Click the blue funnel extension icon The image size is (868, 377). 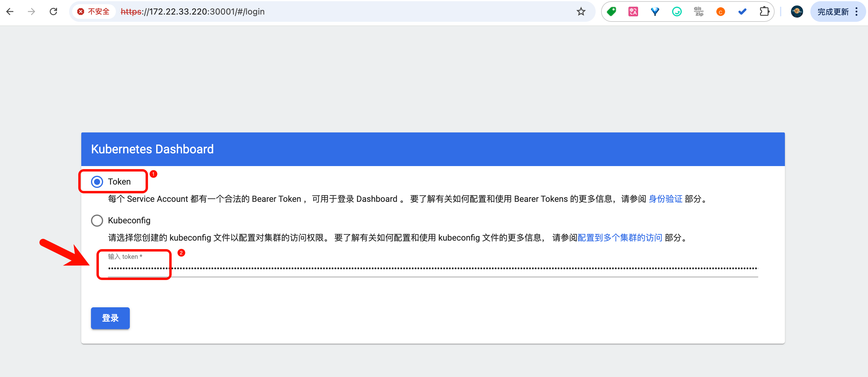(655, 12)
